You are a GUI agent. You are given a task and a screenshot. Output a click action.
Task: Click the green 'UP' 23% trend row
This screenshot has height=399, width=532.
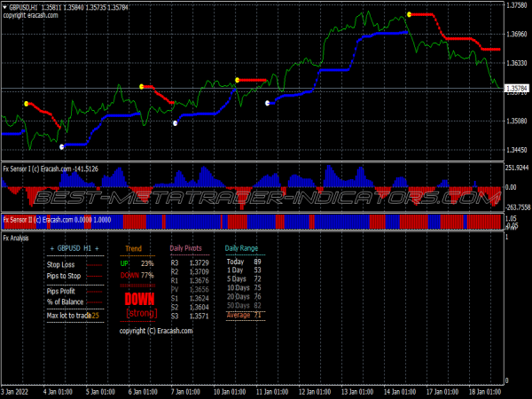(x=137, y=263)
